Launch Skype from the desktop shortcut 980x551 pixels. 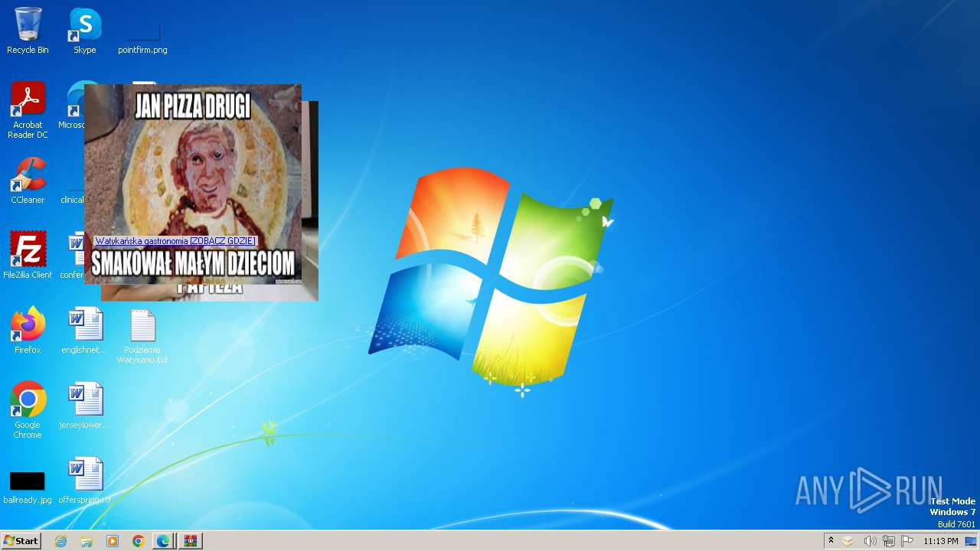click(x=84, y=31)
